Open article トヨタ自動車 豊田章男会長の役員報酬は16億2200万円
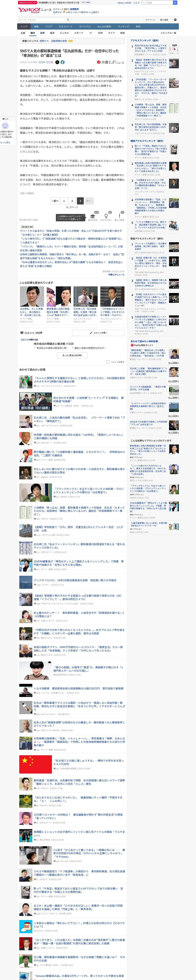Image resolution: width=196 pixels, height=980 pixels. tap(78, 688)
